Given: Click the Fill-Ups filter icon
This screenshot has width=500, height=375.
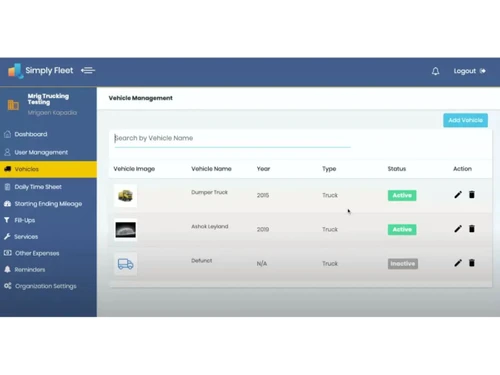Looking at the screenshot, I should click(x=7, y=220).
